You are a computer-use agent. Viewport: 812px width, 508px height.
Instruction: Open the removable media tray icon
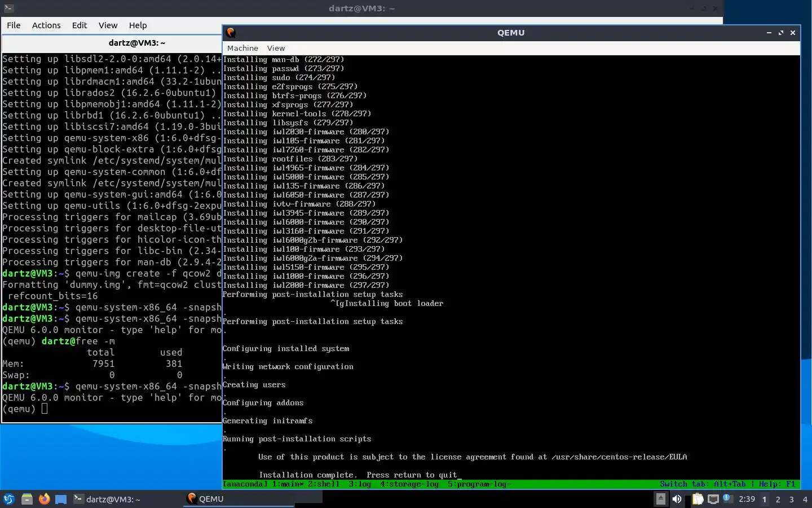point(660,499)
